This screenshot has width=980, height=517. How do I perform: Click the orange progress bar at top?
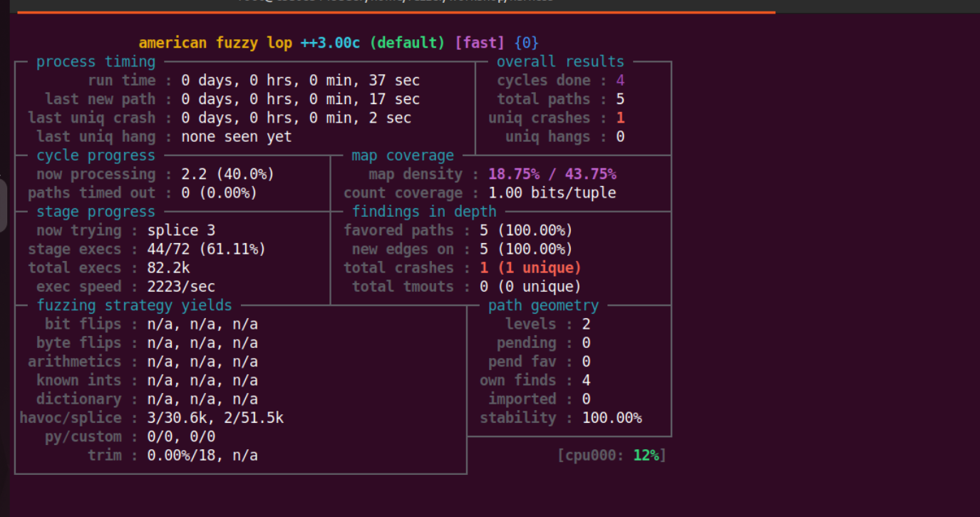pyautogui.click(x=396, y=12)
